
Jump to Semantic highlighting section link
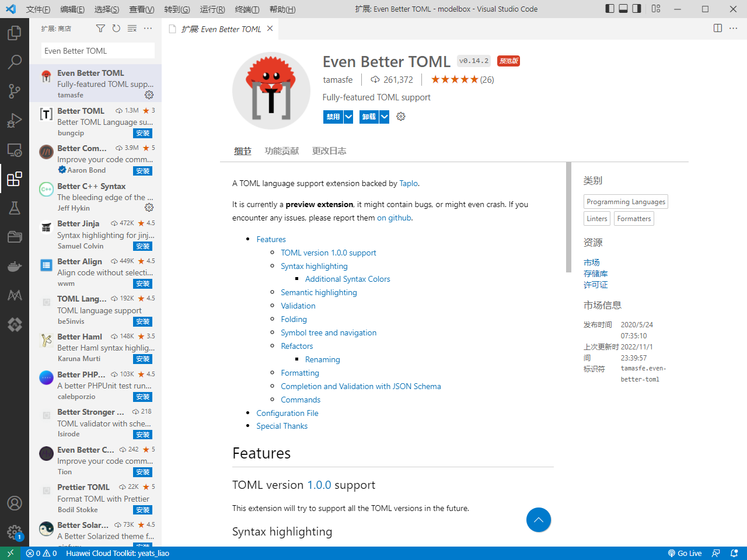click(x=319, y=292)
